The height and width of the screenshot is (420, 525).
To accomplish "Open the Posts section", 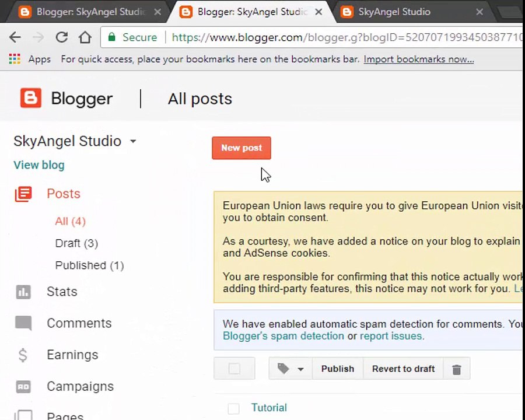I will coord(63,194).
